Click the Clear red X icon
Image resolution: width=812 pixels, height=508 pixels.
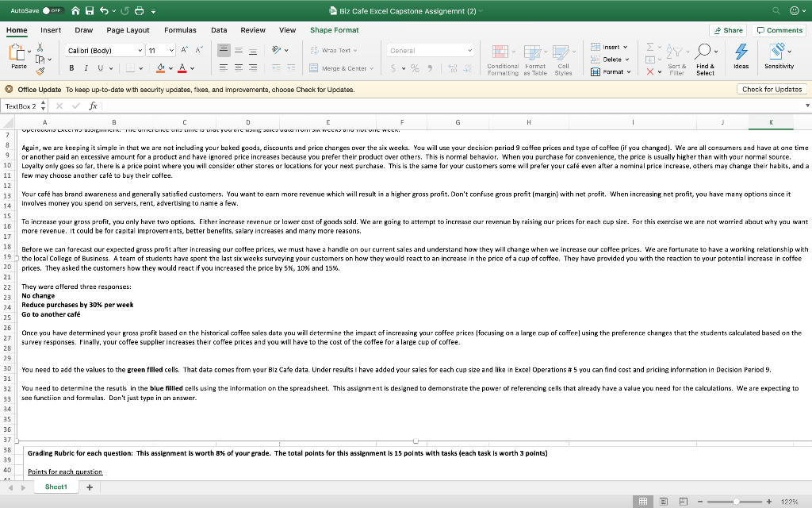(650, 71)
